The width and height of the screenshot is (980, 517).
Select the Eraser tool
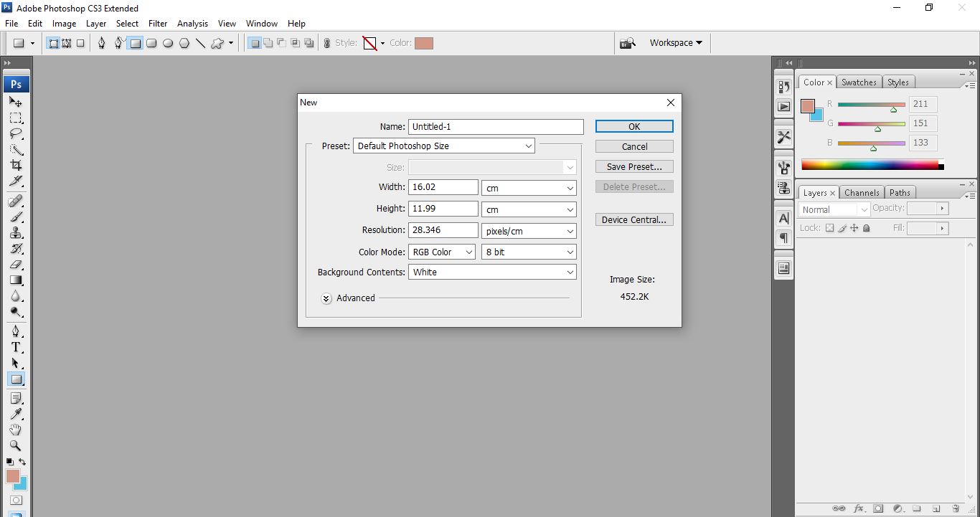[16, 265]
